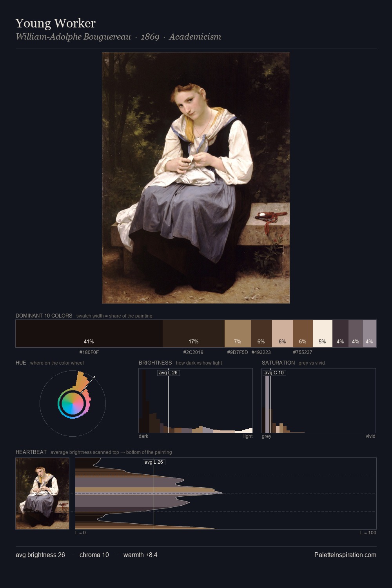Click the 'light' axis label
392x588 pixels.
pyautogui.click(x=248, y=436)
